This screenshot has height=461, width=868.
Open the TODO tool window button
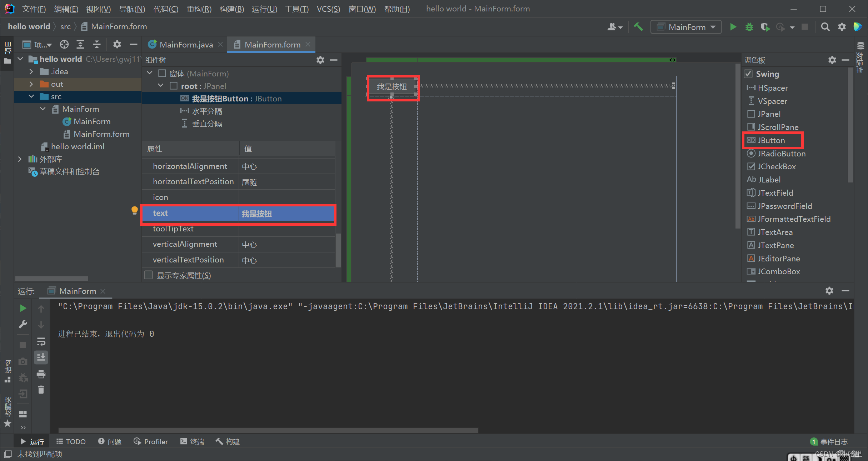coord(71,442)
